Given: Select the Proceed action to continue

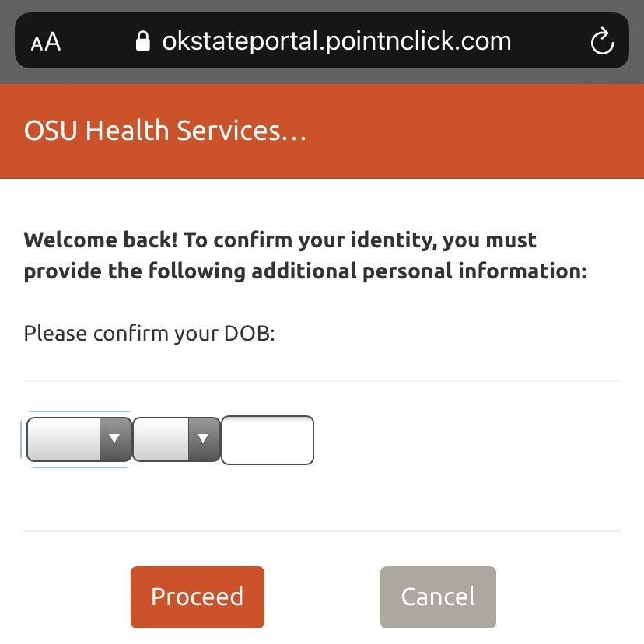Looking at the screenshot, I should pyautogui.click(x=197, y=597).
